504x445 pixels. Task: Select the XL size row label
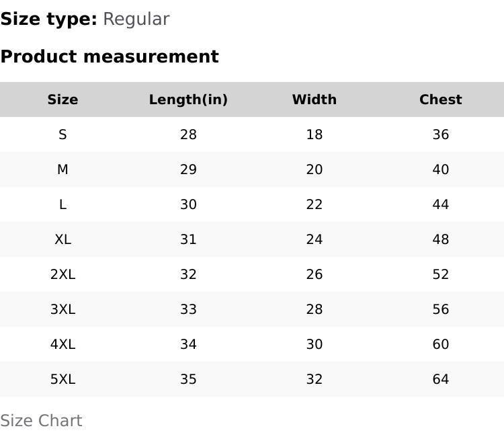click(x=62, y=239)
